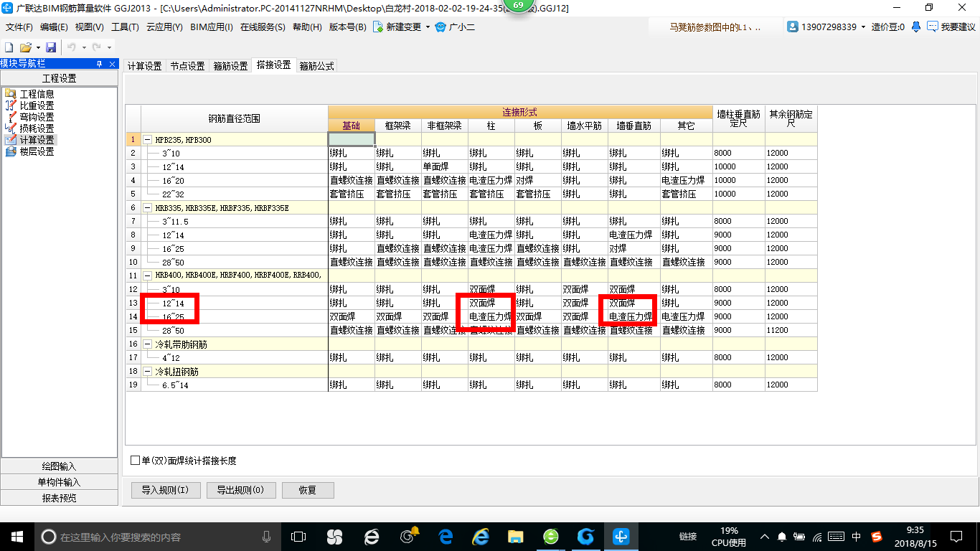
Task: Open the Windows action center icon
Action: (956, 536)
